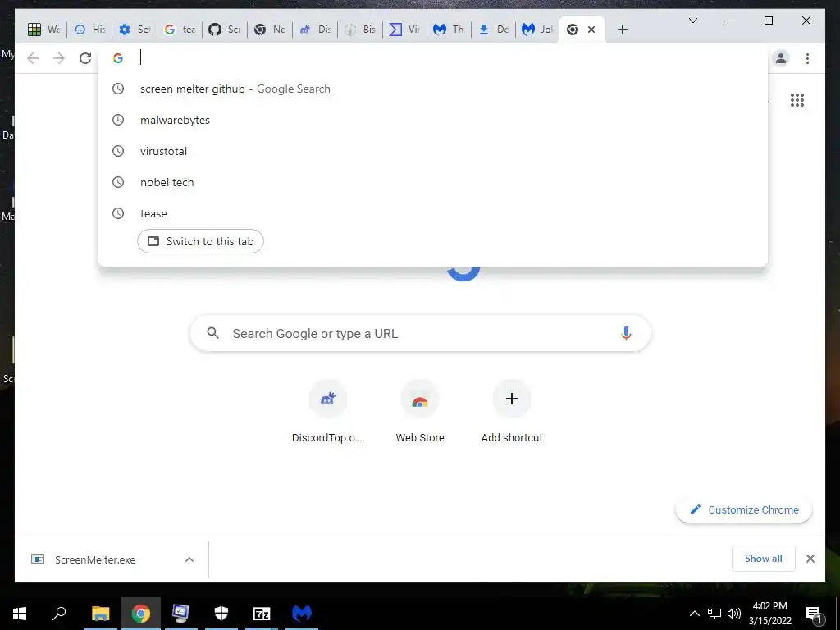Switch to the Discord tab
The height and width of the screenshot is (630, 840).
[x=314, y=30]
